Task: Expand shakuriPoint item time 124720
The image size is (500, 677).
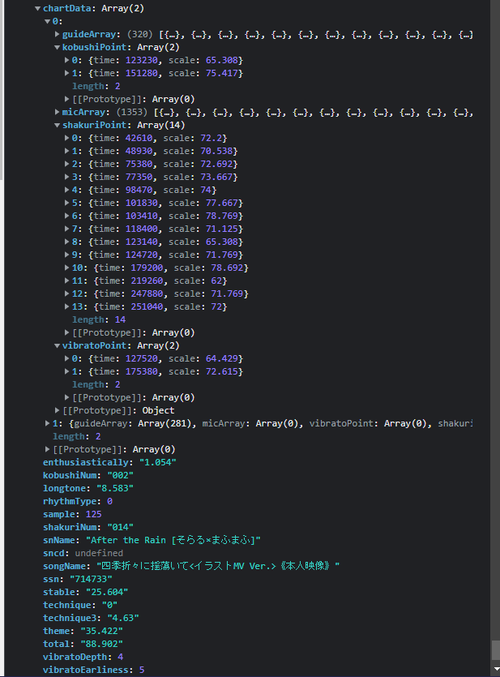Action: (67, 254)
